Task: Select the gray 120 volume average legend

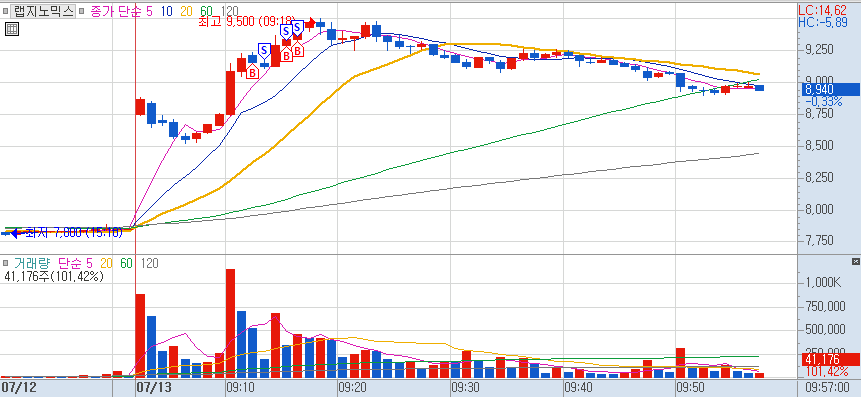Action: click(x=149, y=264)
